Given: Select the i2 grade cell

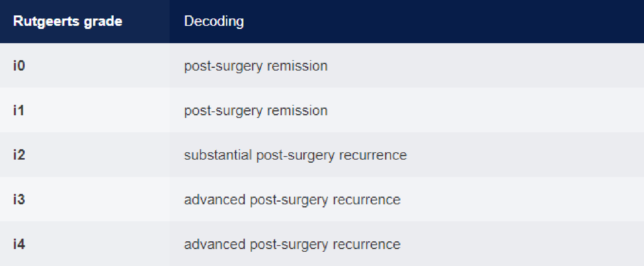Looking at the screenshot, I should (x=19, y=155).
